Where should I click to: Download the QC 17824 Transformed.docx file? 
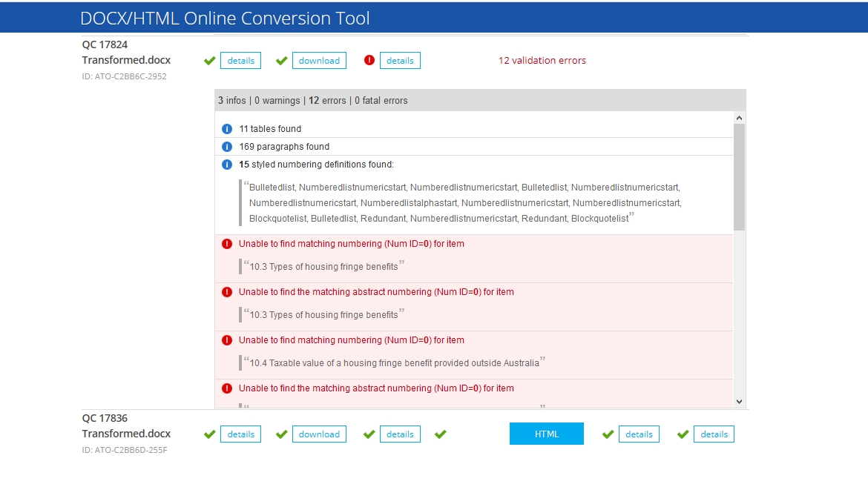[x=319, y=61]
